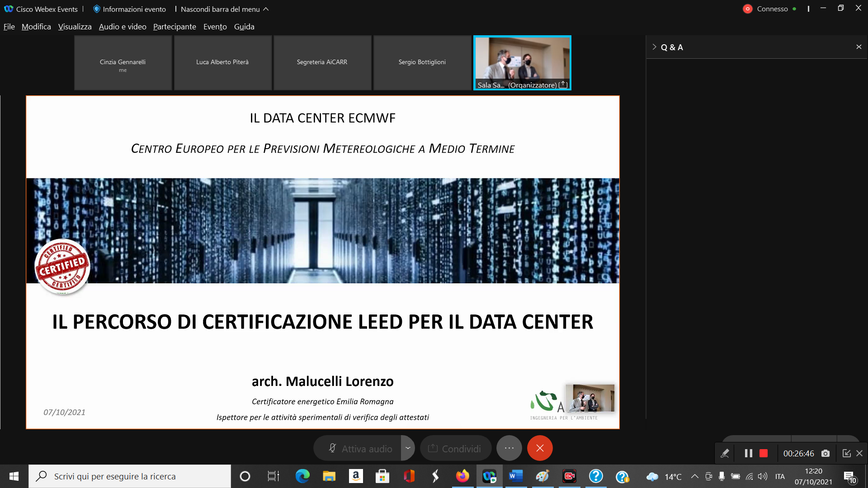Click the red leave event button
The image size is (868, 488).
540,448
